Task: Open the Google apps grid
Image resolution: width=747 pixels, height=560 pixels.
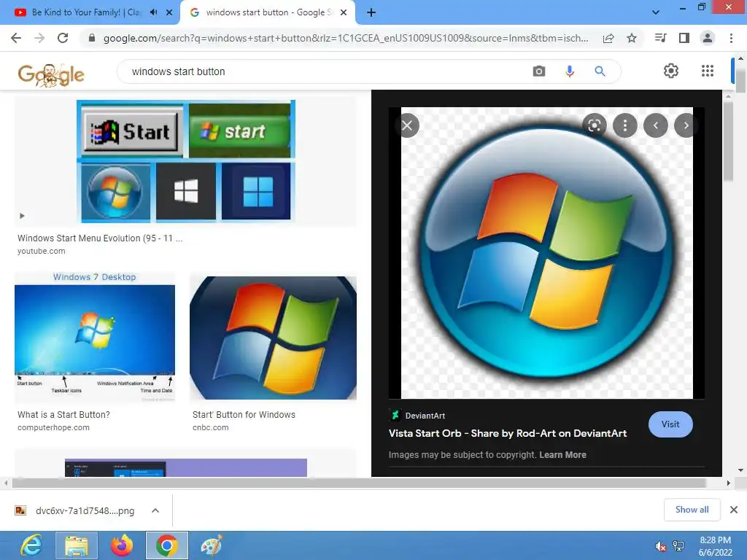Action: pyautogui.click(x=708, y=71)
